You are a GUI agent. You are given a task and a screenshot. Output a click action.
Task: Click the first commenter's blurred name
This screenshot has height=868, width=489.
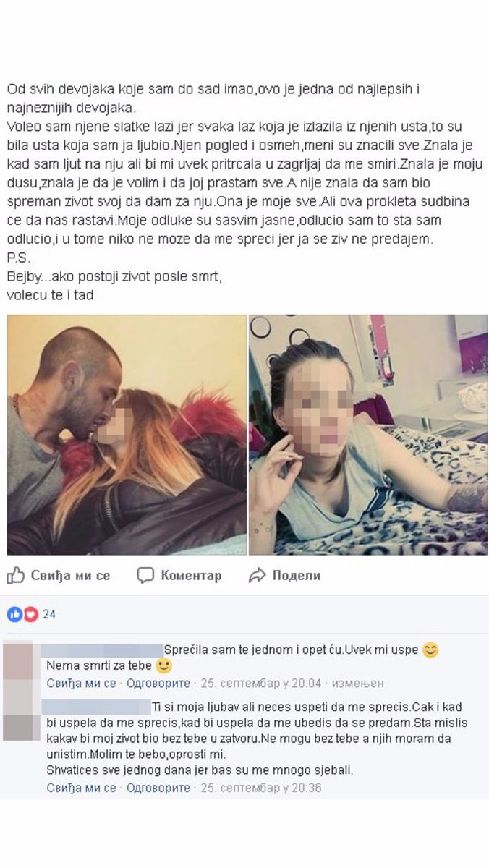pos(101,650)
